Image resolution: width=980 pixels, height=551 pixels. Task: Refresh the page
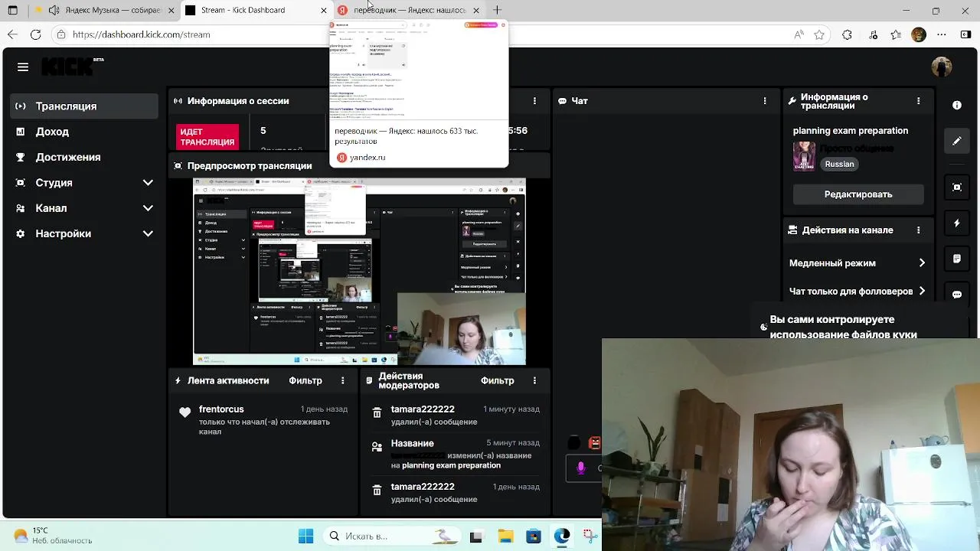(36, 34)
